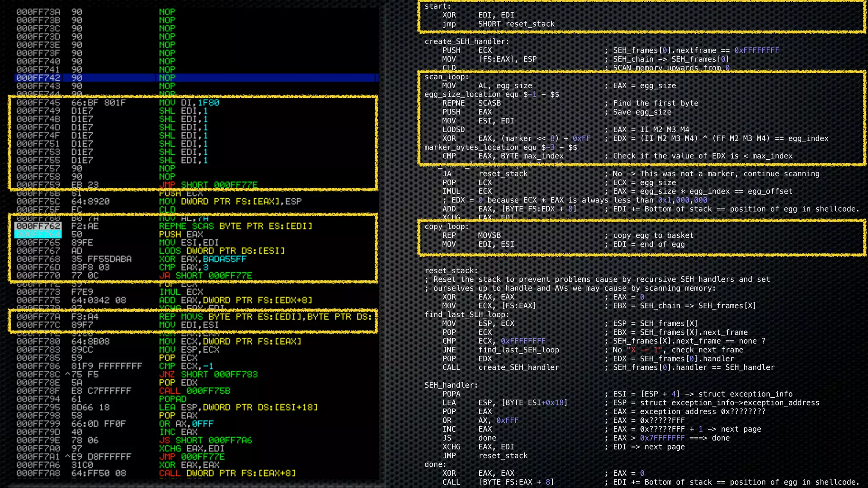Image resolution: width=868 pixels, height=488 pixels.
Task: Select 'jmp SHORT reset_stack' source line
Action: (498, 24)
